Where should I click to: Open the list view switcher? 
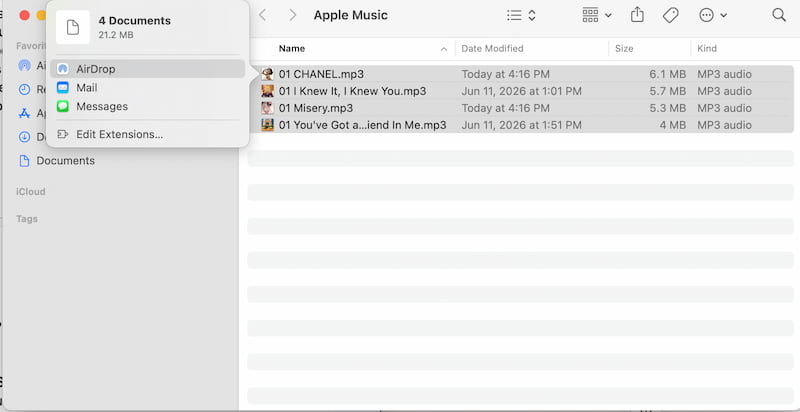[x=521, y=15]
